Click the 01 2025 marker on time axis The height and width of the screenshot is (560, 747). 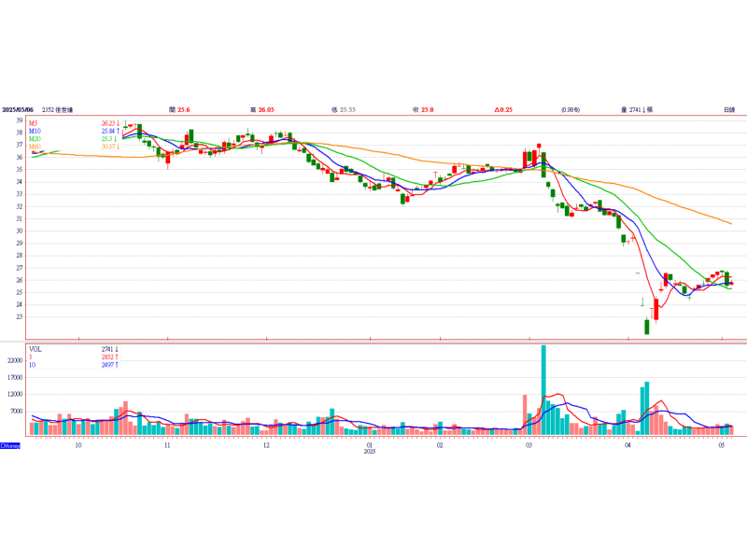pyautogui.click(x=370, y=448)
